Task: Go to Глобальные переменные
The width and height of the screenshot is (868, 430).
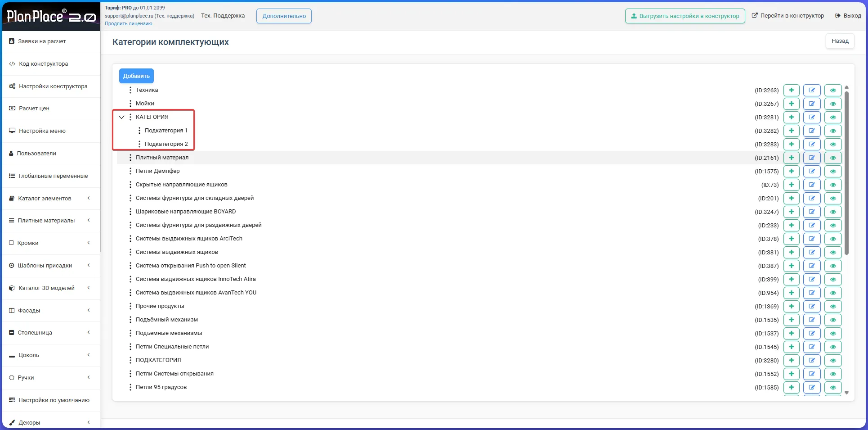Action: [51, 176]
